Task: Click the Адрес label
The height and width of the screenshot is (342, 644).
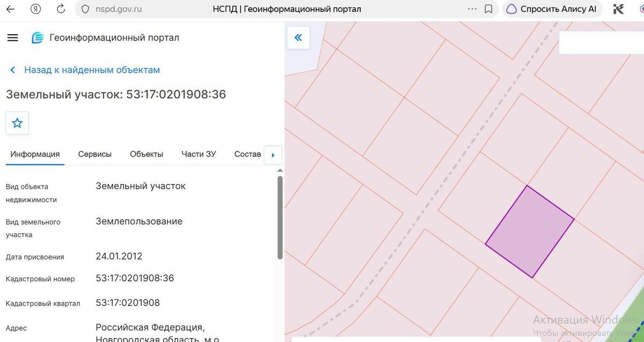Action: (16, 328)
